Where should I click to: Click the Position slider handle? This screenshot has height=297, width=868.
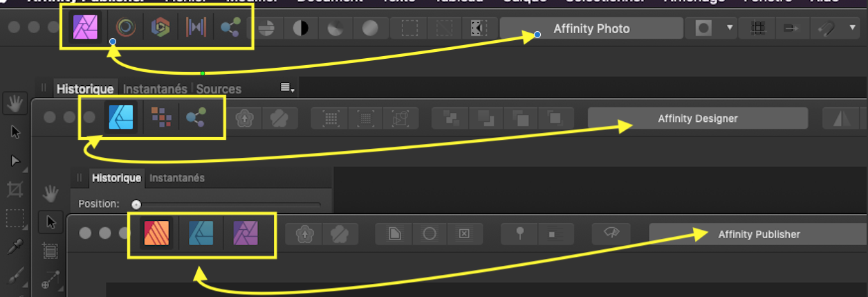[x=136, y=204]
